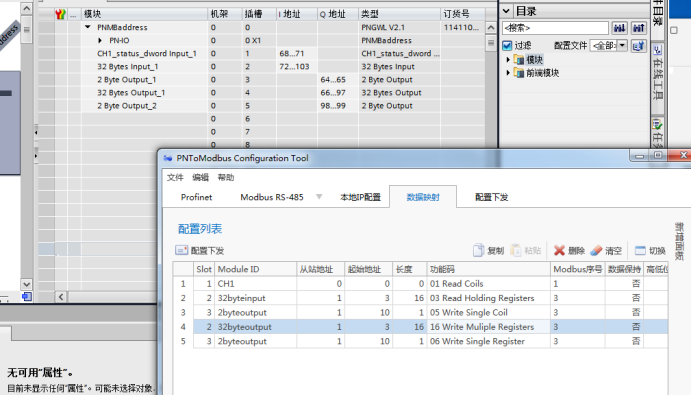Click 06 Write Single Register cell

pos(488,341)
